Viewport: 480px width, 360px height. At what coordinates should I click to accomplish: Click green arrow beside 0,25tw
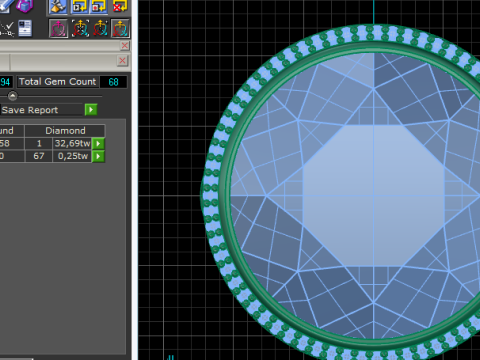(x=98, y=156)
